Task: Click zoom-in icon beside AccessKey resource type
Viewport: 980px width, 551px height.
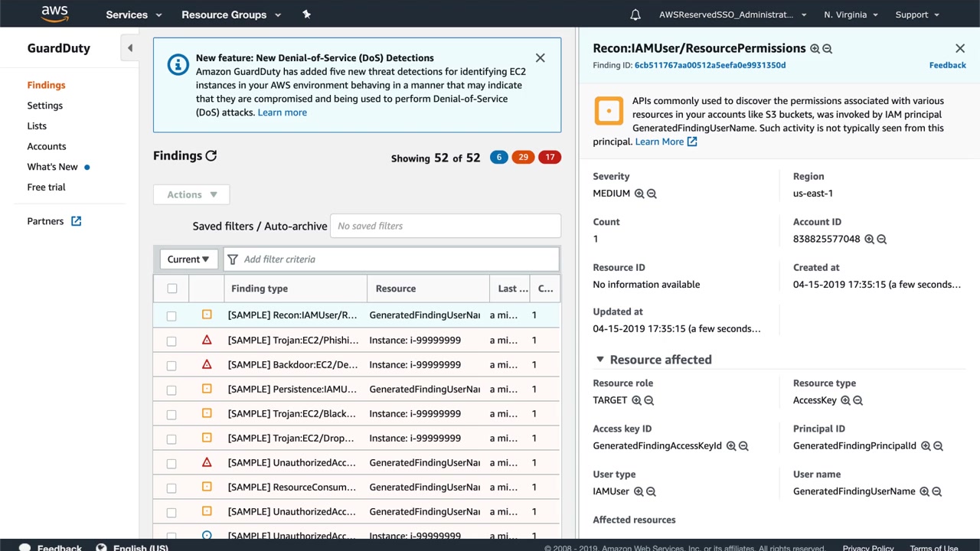Action: point(845,400)
